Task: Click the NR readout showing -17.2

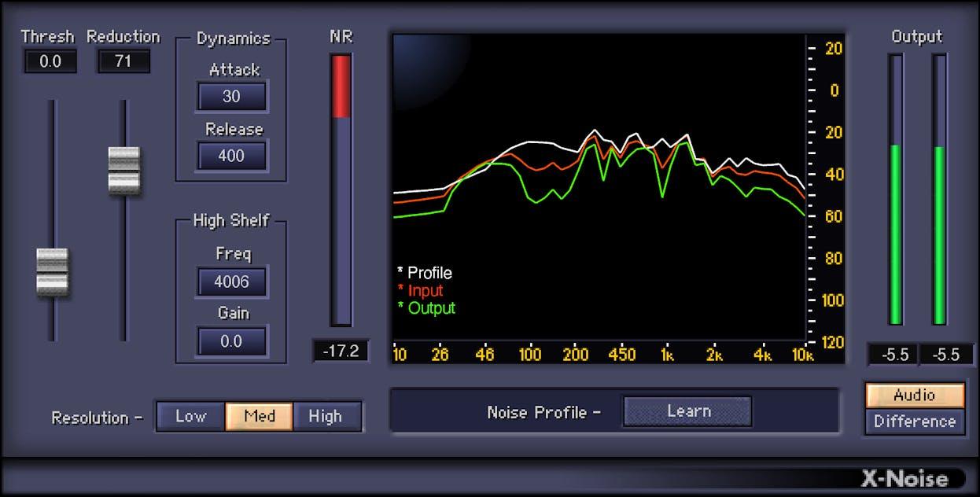Action: [341, 352]
